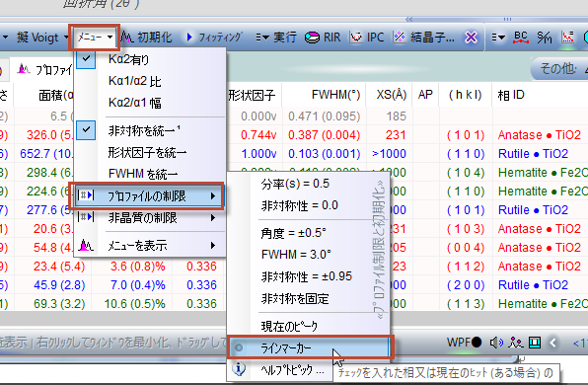588x385 pixels.
Task: Click the S/M toolbar icon
Action: coord(545,38)
